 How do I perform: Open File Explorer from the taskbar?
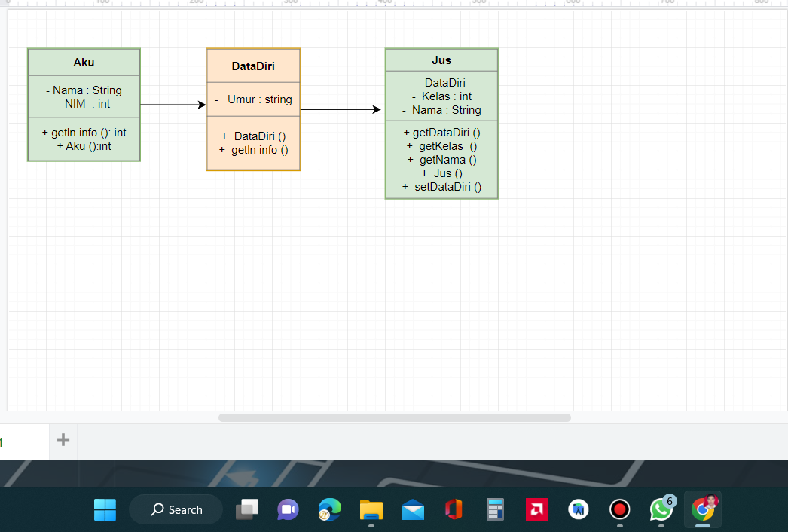point(371,509)
